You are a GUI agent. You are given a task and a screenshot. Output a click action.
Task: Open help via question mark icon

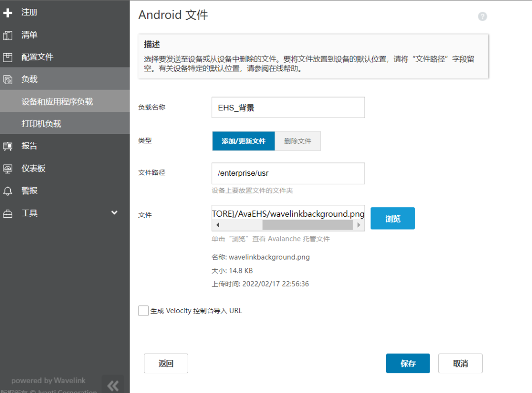pyautogui.click(x=482, y=16)
